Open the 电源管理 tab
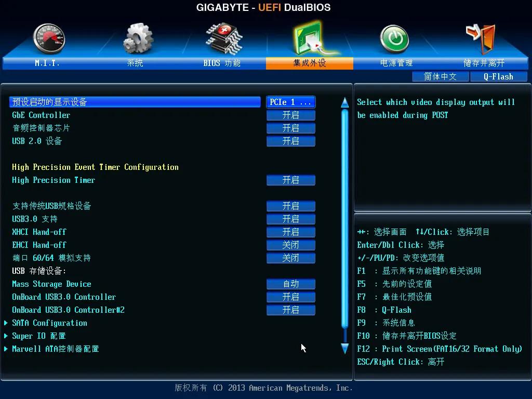The image size is (532, 399). [396, 63]
